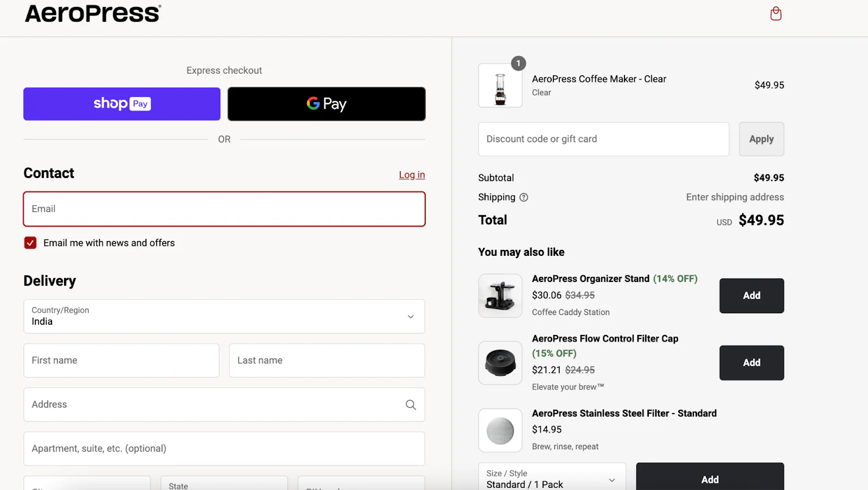The image size is (868, 490).
Task: Click the Flow Control Filter Cap image
Action: pos(500,363)
